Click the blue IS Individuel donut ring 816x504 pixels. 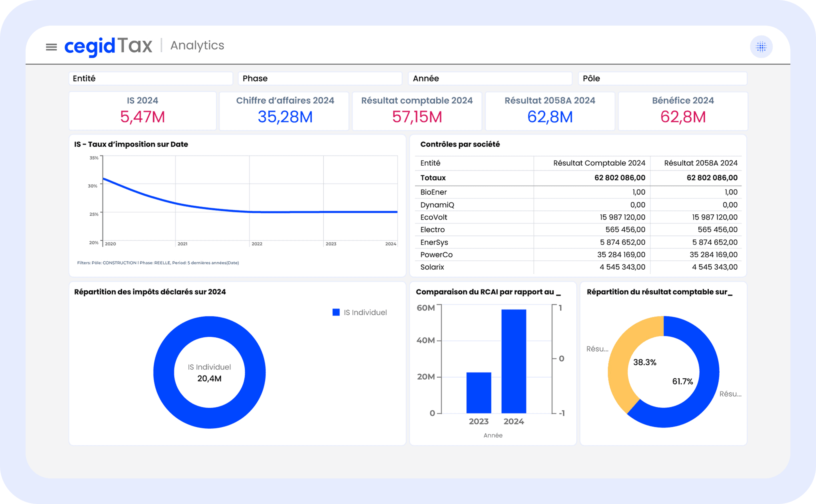point(164,372)
